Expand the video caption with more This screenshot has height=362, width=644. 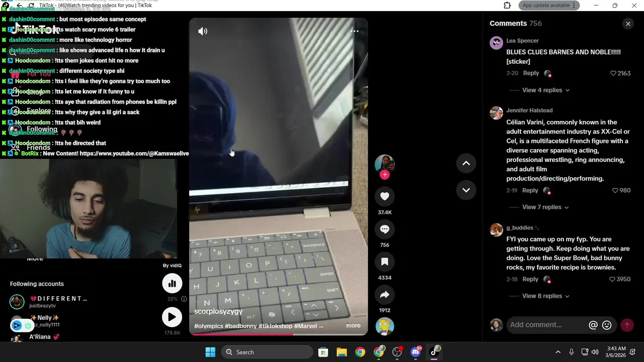(353, 326)
